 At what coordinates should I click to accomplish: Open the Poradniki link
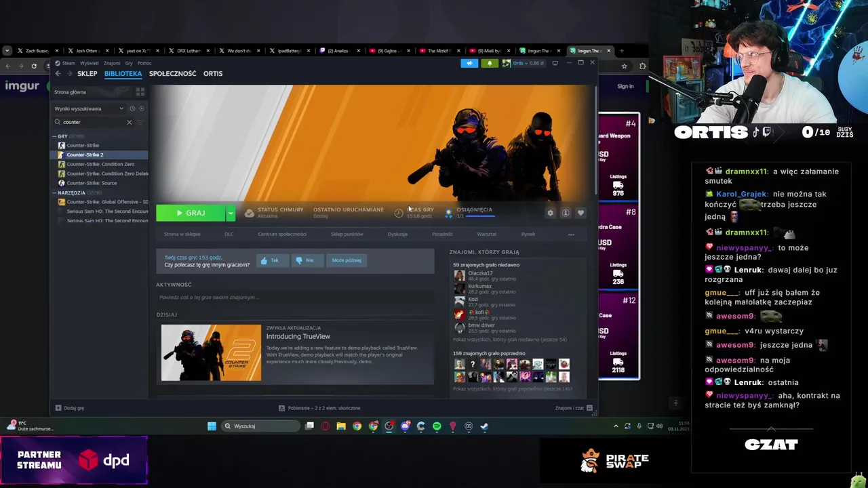442,234
